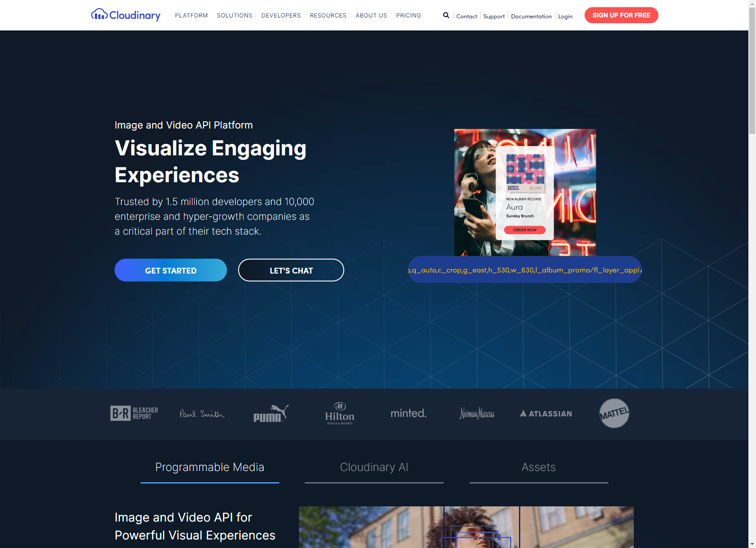Click the 'Image and Video API for Powerful Visual Experiences' heading
The image size is (756, 548).
point(195,526)
